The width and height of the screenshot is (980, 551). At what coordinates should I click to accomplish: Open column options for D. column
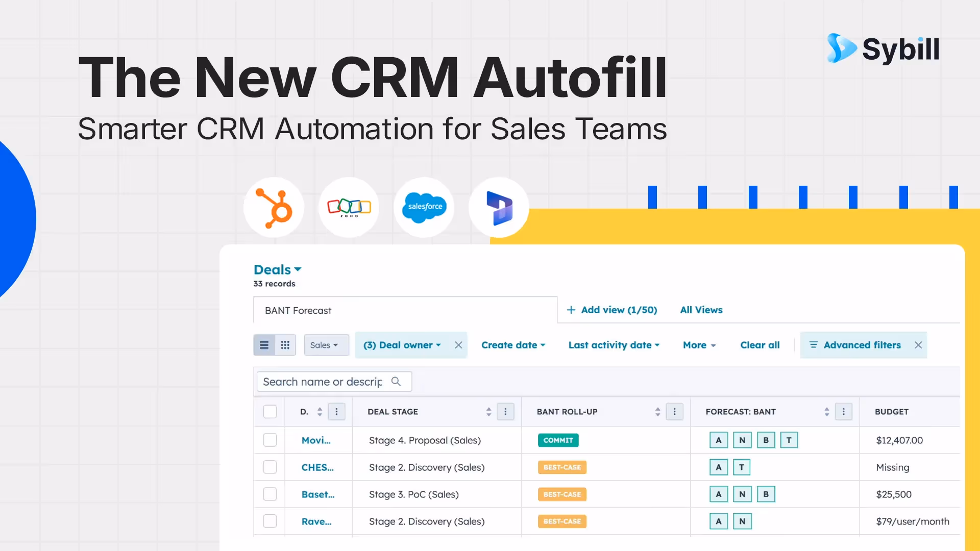pyautogui.click(x=336, y=412)
